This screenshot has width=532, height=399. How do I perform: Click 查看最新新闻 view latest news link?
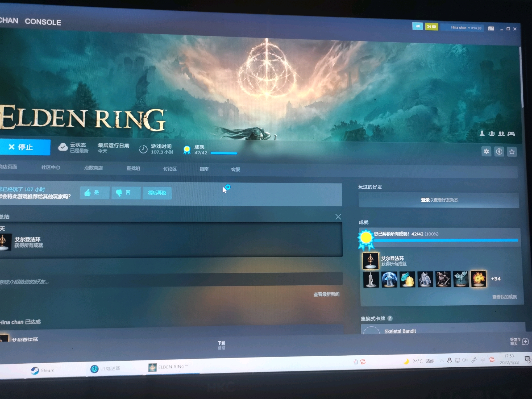point(326,294)
